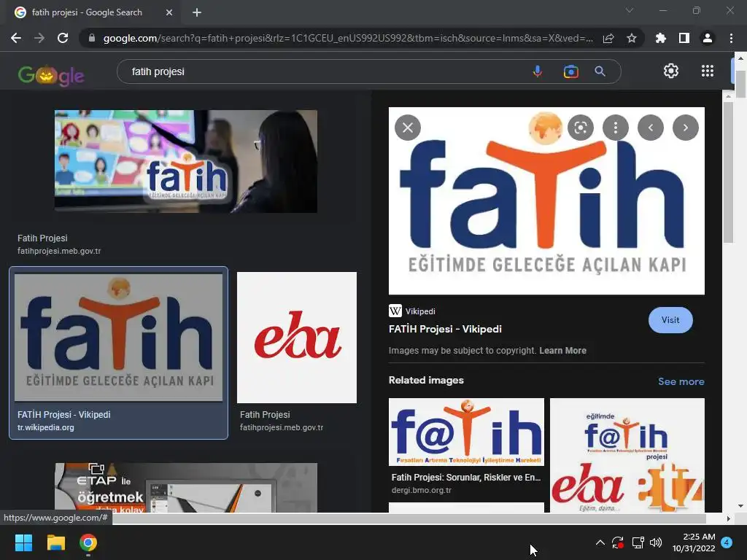
Task: Open related image with eba and f@tih logos
Action: point(627,455)
